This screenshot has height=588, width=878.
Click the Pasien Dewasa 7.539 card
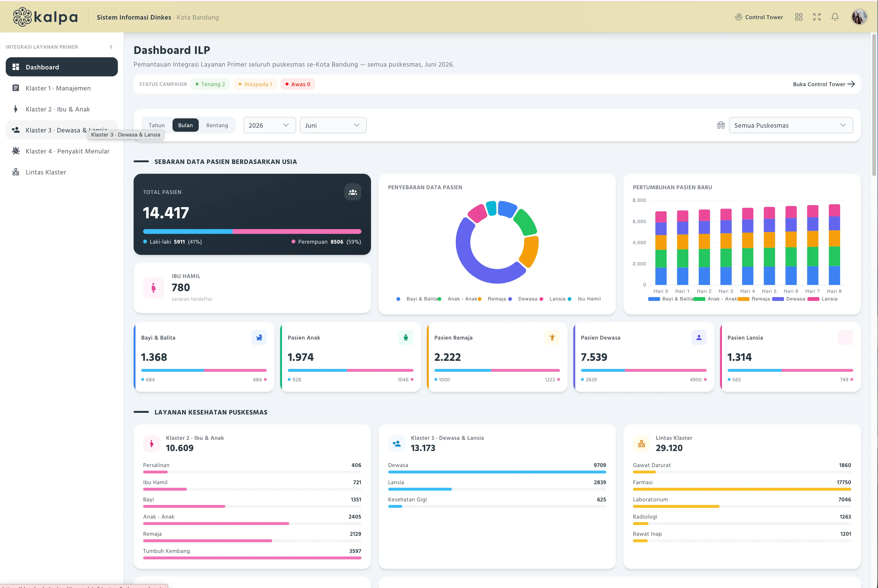pos(644,357)
